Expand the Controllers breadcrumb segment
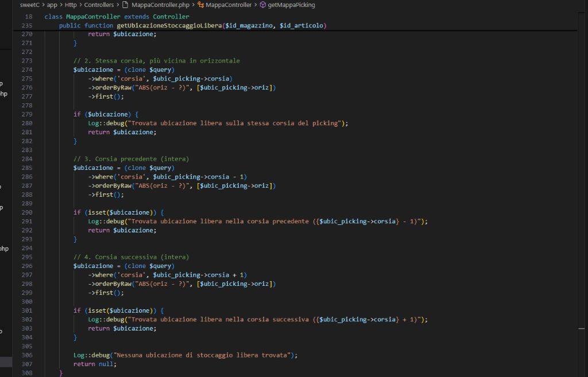Screen dimensions: 588x377 [99, 5]
